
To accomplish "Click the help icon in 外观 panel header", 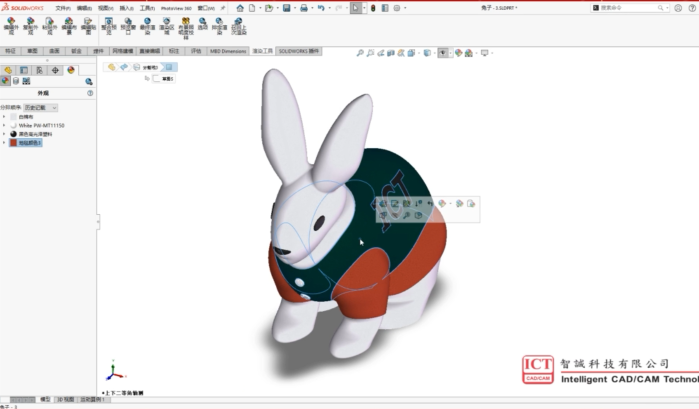I will pyautogui.click(x=90, y=93).
